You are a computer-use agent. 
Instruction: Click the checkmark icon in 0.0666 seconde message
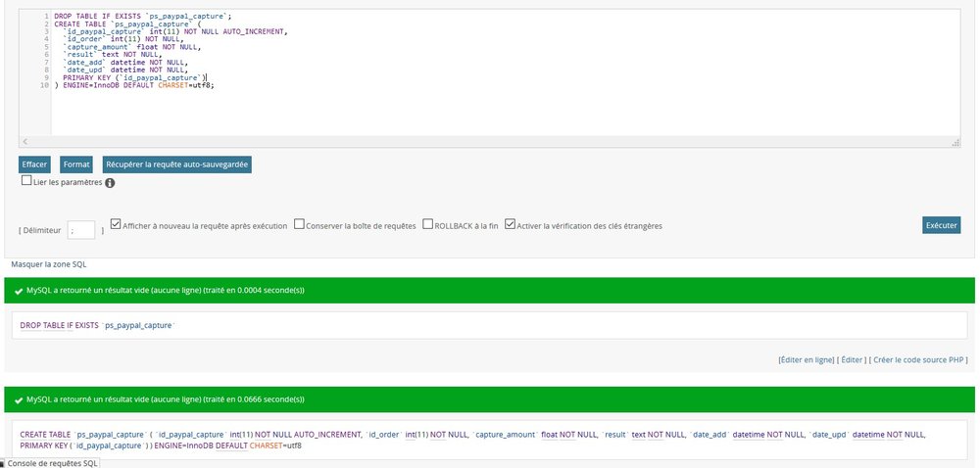pos(19,399)
